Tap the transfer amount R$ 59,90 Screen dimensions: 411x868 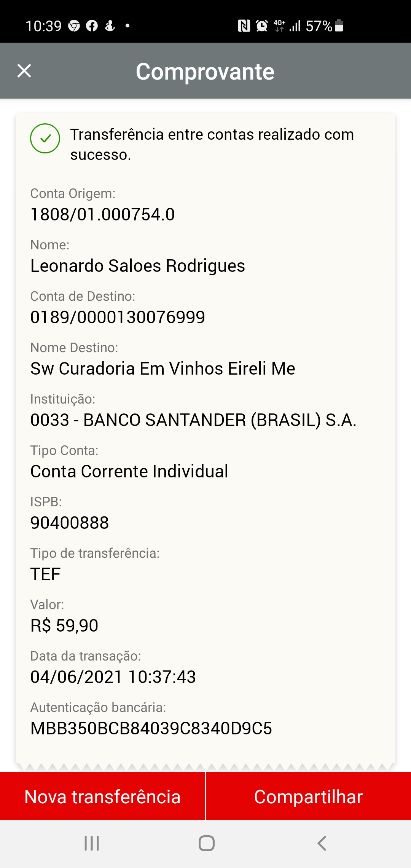click(64, 625)
